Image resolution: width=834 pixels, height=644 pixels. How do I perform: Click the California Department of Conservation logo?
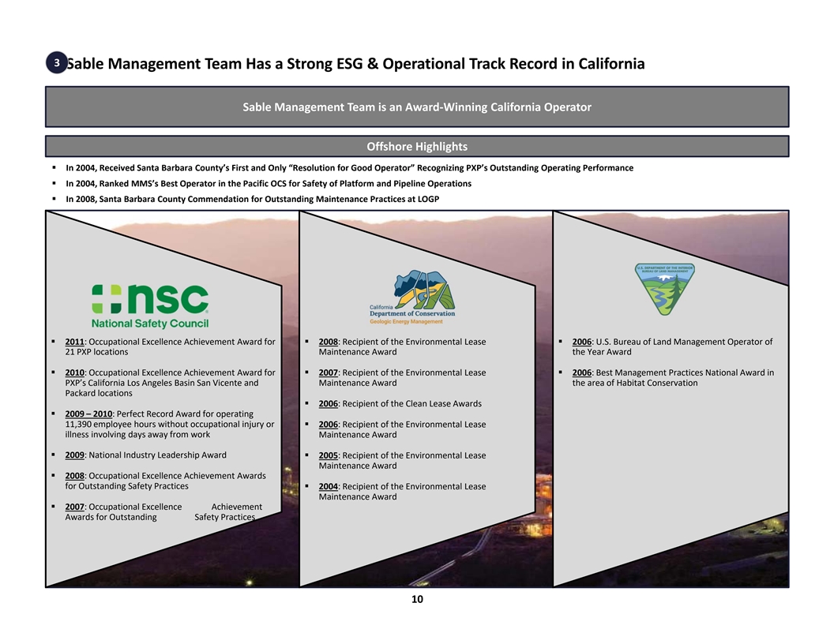412,298
